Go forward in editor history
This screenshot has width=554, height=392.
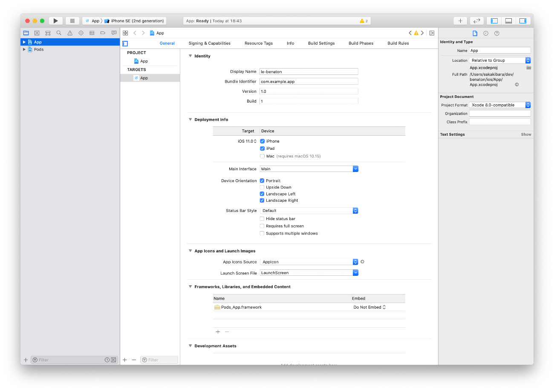(x=143, y=33)
